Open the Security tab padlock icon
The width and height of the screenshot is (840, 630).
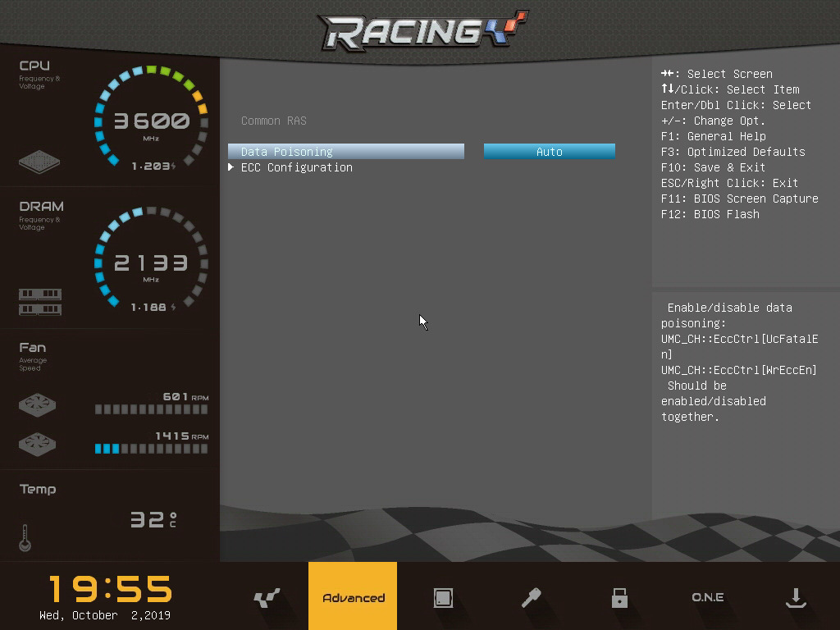pos(619,597)
